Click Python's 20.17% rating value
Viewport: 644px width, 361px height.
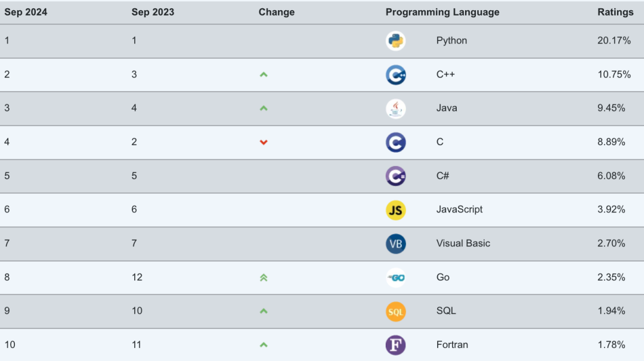pos(614,41)
